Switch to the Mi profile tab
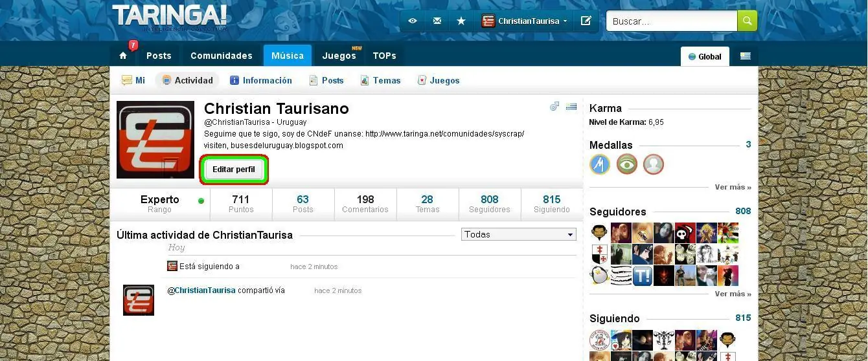This screenshot has height=361, width=868. [x=133, y=80]
